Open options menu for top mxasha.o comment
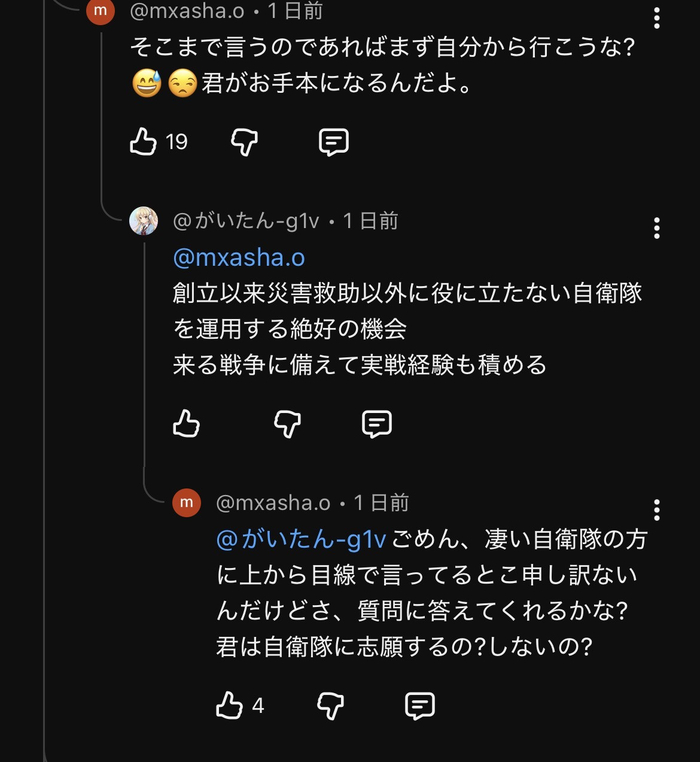This screenshot has height=762, width=700. (657, 18)
